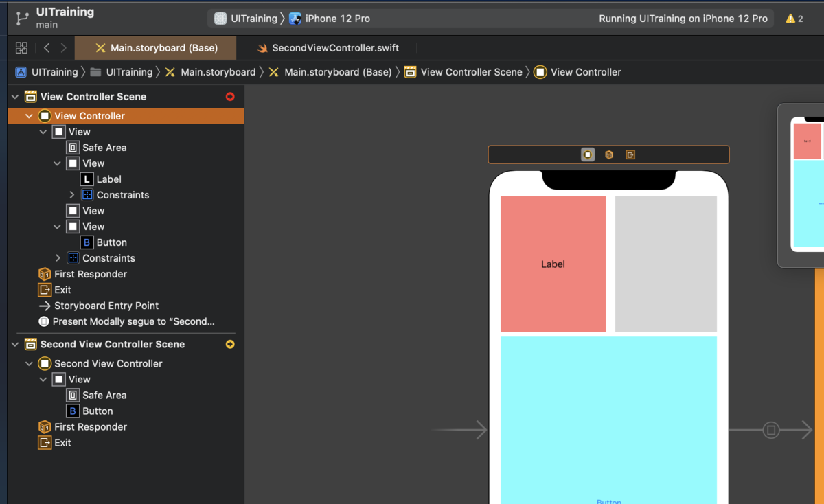The image size is (824, 504).
Task: Select the Exit icon in canvas dock
Action: 630,154
